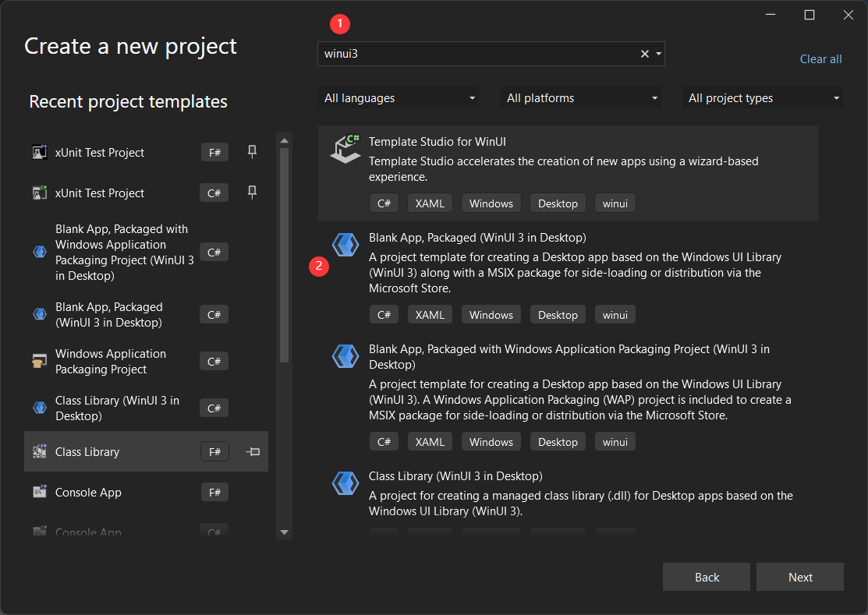Unpin the xUnit Test Project C# template
868x615 pixels.
pyautogui.click(x=252, y=193)
